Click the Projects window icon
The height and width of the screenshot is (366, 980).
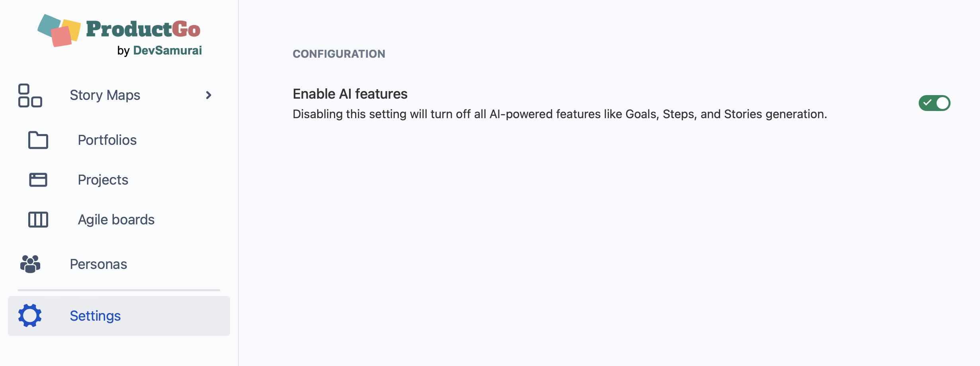pyautogui.click(x=38, y=180)
